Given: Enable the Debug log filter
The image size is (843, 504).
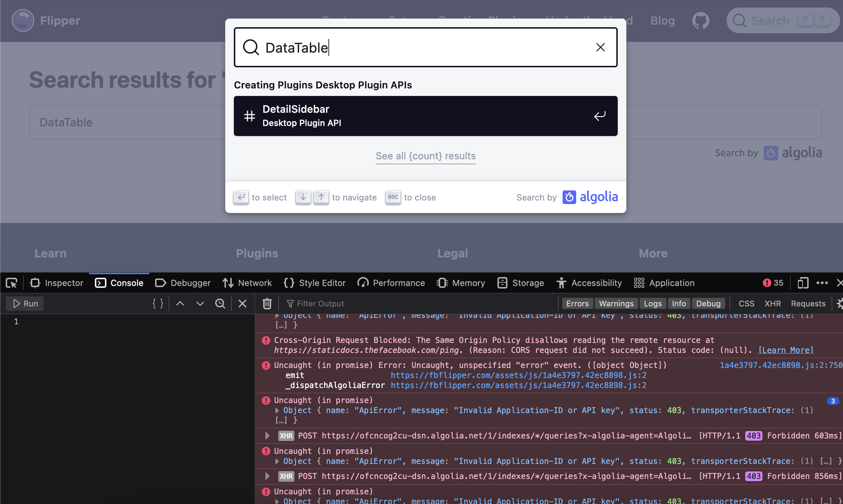Looking at the screenshot, I should (708, 303).
